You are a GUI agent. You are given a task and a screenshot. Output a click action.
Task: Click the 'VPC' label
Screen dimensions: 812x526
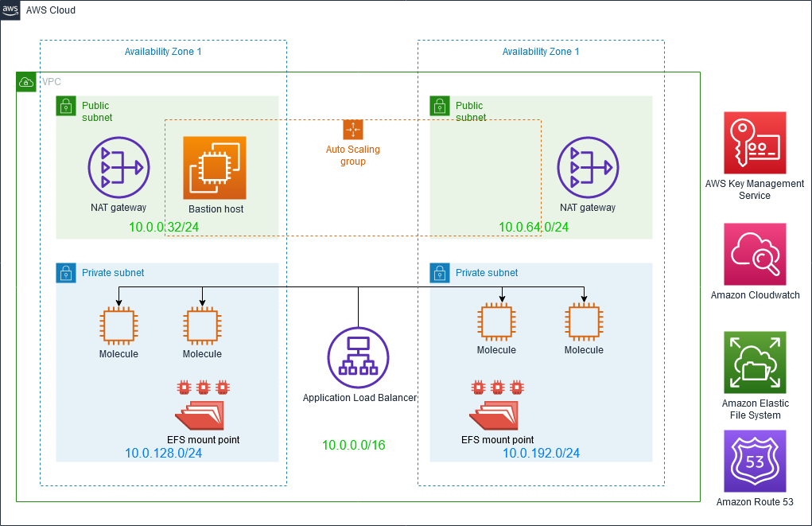point(51,82)
